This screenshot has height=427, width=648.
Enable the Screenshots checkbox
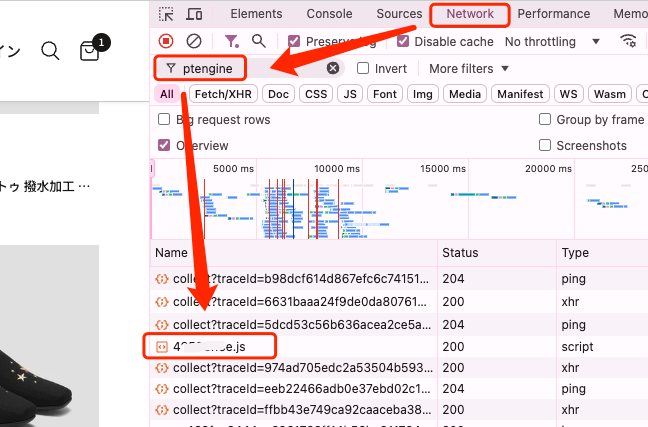point(545,145)
